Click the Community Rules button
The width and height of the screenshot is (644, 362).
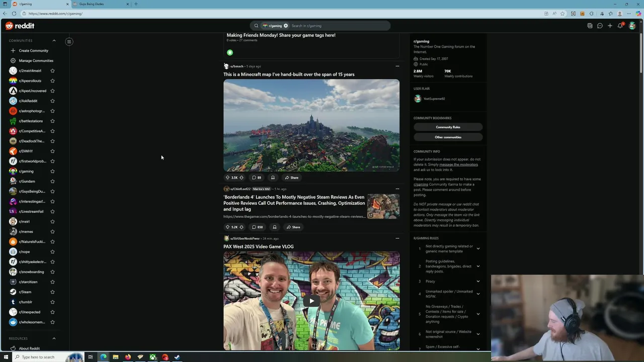pos(448,127)
